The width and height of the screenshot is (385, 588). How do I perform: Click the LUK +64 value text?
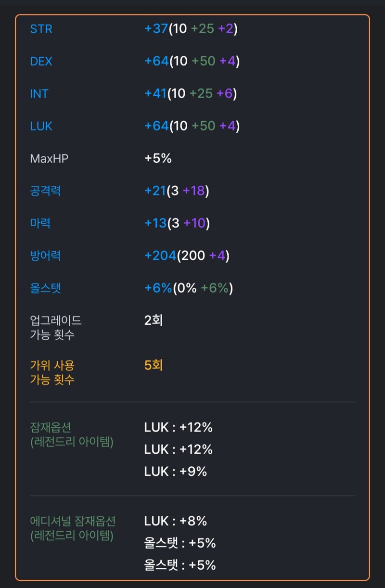point(192,126)
